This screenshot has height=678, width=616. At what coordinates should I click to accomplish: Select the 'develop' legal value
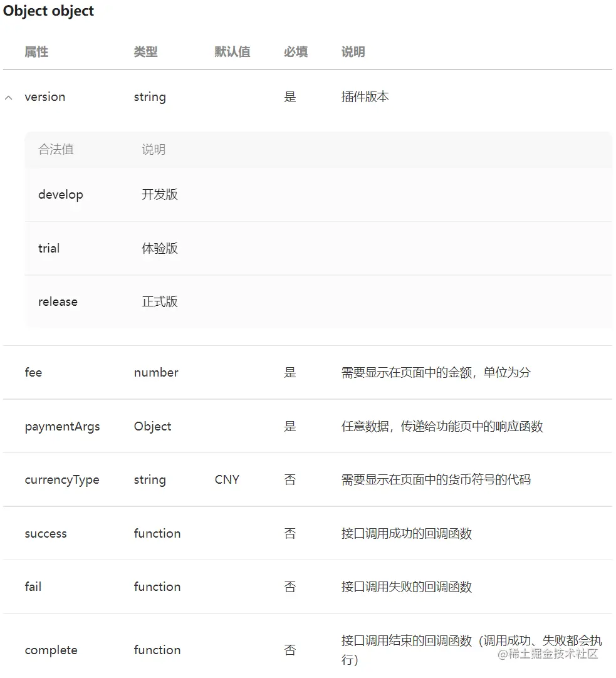[61, 195]
